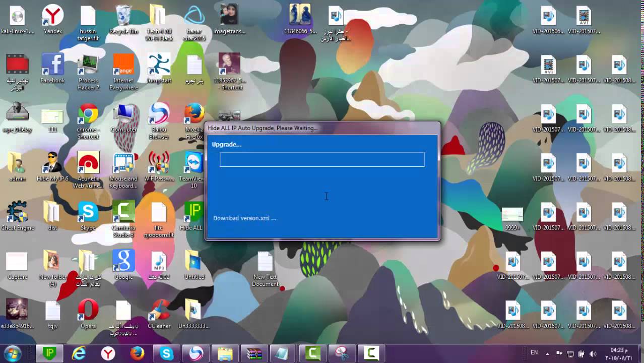Open Acunetix Web Vulnerability scanner icon

[x=88, y=170]
